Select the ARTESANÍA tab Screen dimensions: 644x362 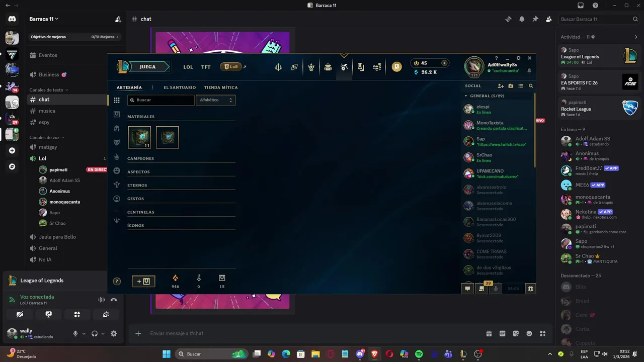129,87
